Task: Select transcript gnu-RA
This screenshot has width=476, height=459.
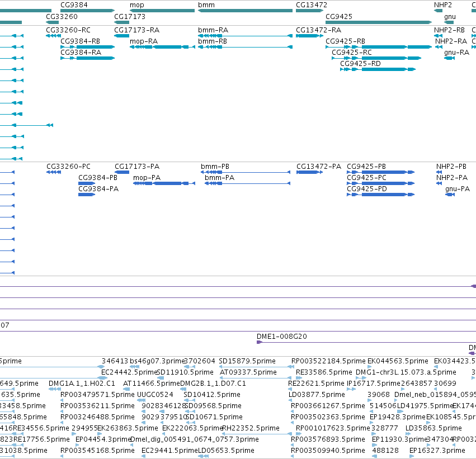Action: pos(449,58)
